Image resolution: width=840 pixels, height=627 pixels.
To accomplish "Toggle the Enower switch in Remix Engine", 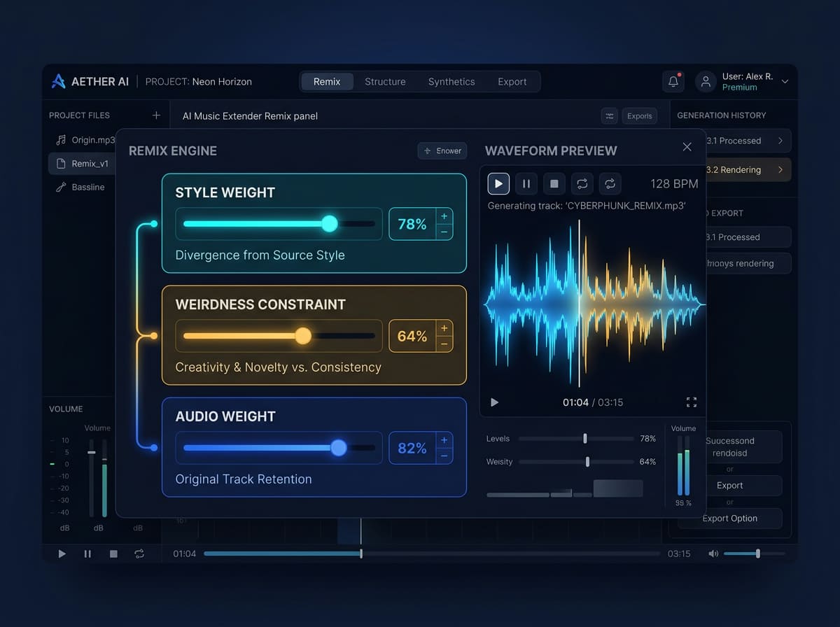I will (x=442, y=150).
